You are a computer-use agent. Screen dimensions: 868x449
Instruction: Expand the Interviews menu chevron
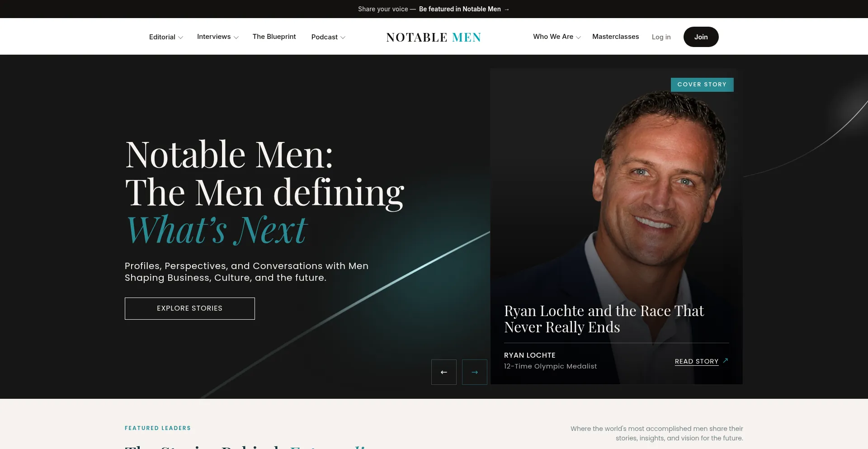pyautogui.click(x=236, y=38)
